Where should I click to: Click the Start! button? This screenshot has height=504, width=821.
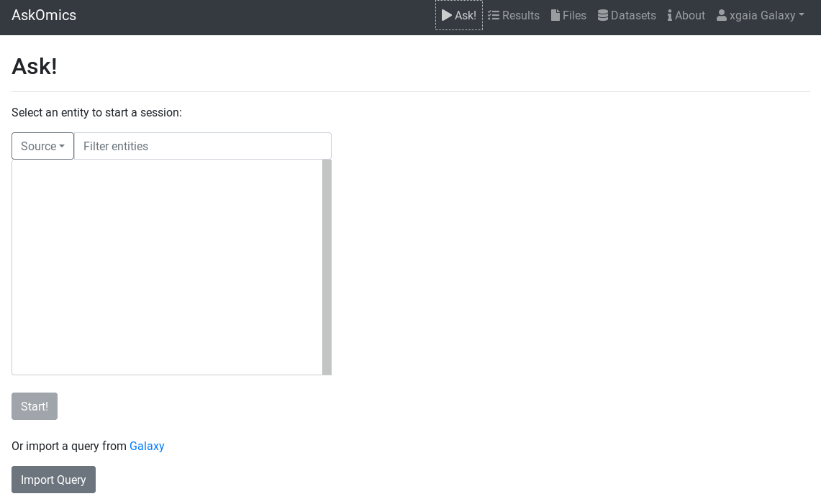[35, 406]
